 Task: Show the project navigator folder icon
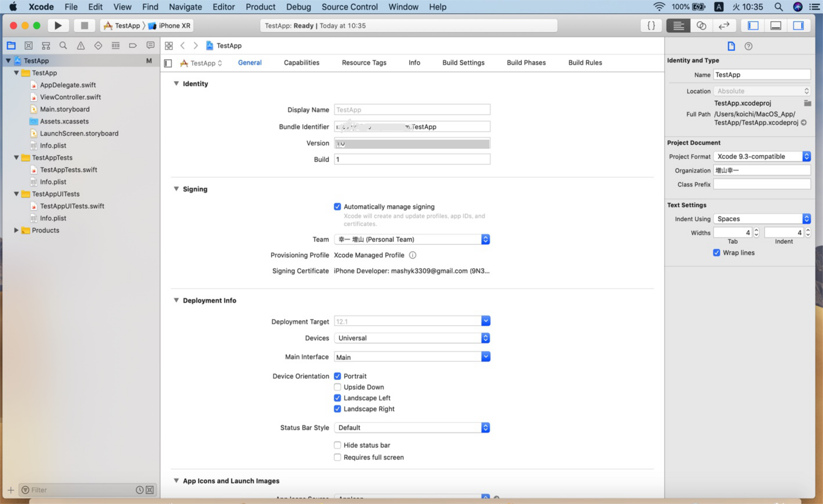pos(11,45)
